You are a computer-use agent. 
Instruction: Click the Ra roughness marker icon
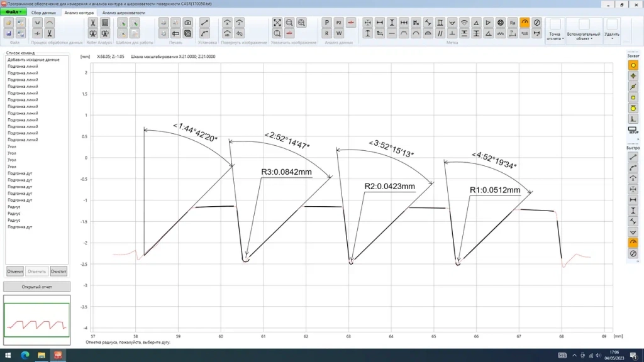coord(513,23)
